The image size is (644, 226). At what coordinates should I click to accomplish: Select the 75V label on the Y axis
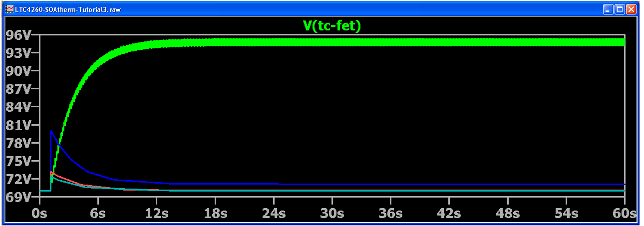coord(18,161)
